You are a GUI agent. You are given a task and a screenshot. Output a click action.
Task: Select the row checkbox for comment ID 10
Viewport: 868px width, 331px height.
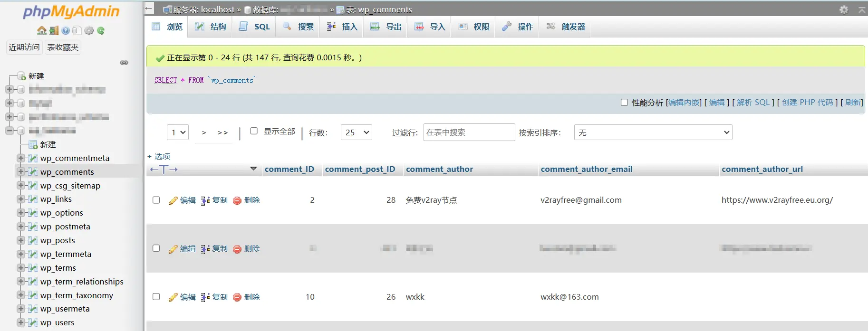click(x=156, y=297)
